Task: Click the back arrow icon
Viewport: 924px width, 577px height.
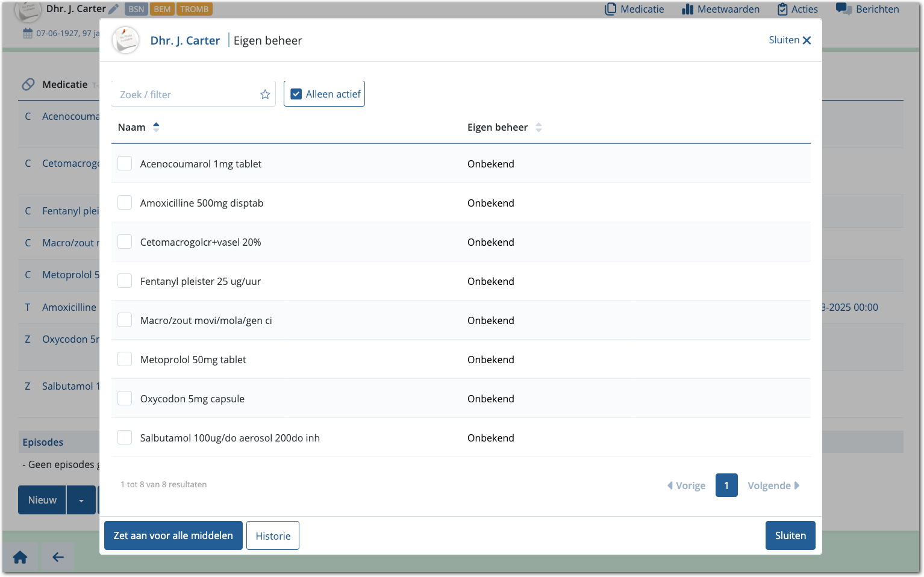Action: (58, 557)
